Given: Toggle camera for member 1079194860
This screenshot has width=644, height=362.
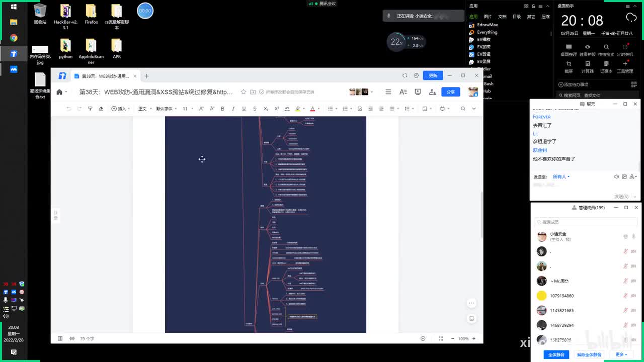Looking at the screenshot, I should tap(634, 296).
